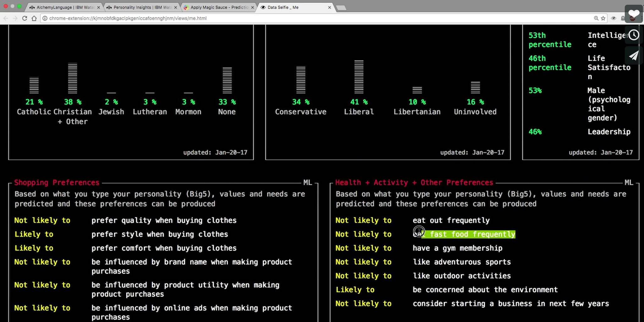Open a new tab

(x=341, y=8)
